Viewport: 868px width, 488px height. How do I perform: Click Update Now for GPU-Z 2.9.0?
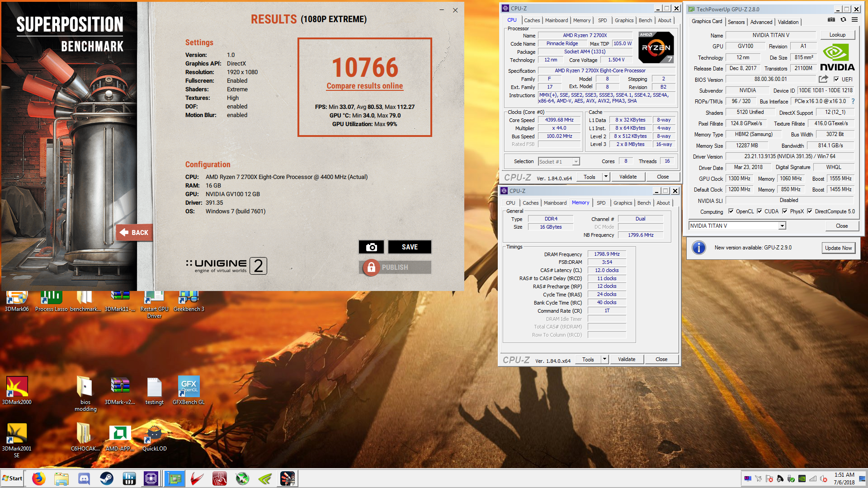[x=838, y=248]
